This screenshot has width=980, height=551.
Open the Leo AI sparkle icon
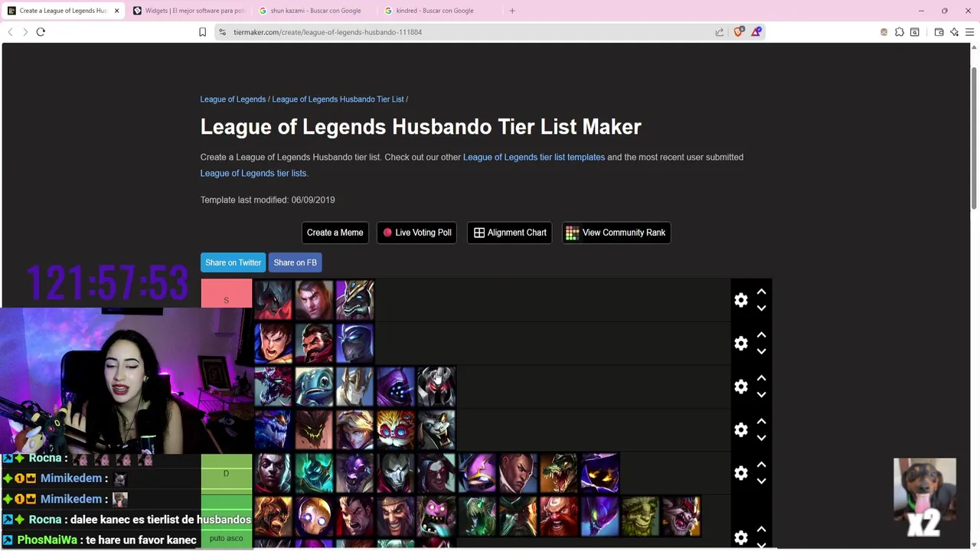[954, 32]
